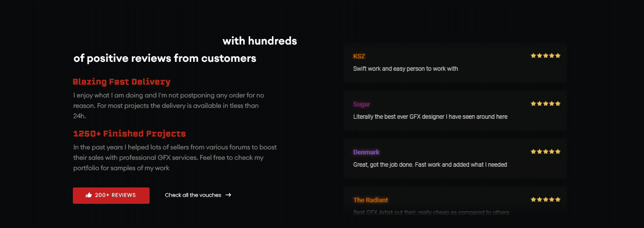Select the KSZ reviewer name
Screen dimensions: 644x228
[x=359, y=56]
